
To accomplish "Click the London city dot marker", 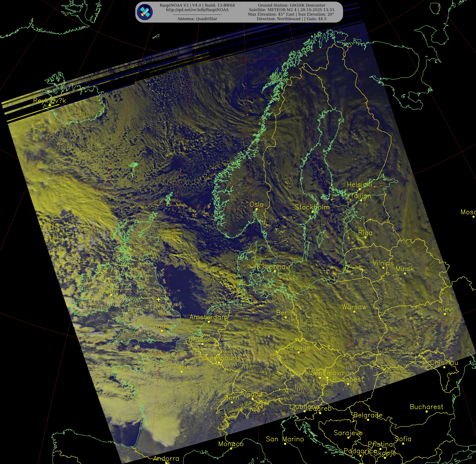I will click(x=162, y=331).
